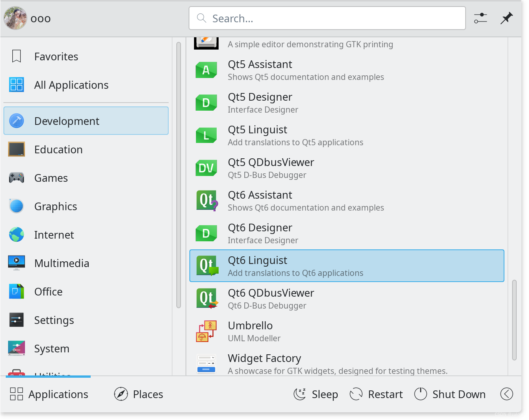Click the Shut Down power icon
The height and width of the screenshot is (420, 529).
coord(421,394)
